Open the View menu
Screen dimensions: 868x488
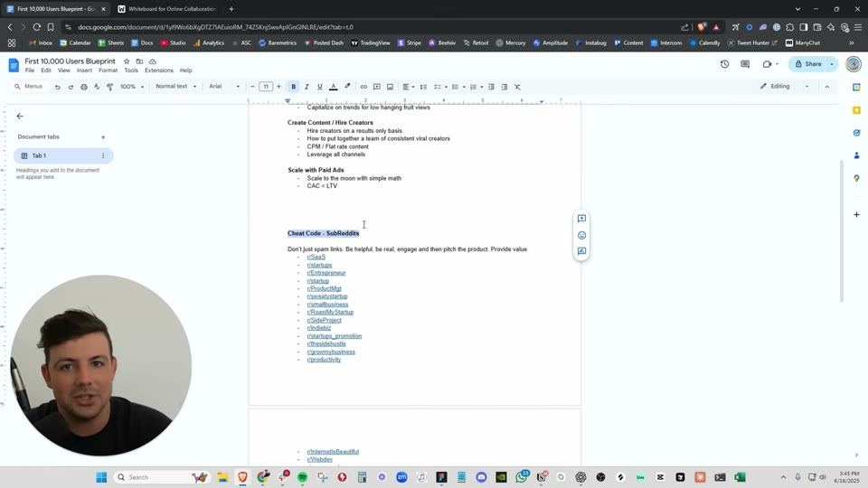point(64,70)
